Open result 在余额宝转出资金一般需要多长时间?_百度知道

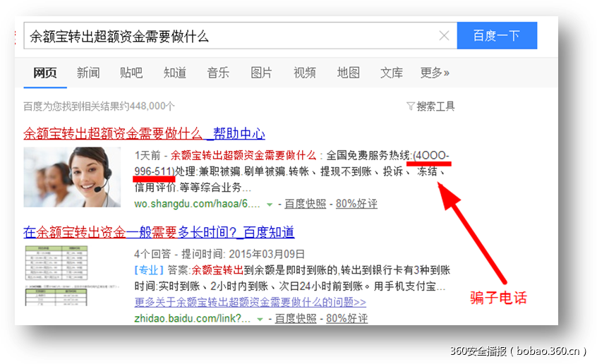point(159,232)
